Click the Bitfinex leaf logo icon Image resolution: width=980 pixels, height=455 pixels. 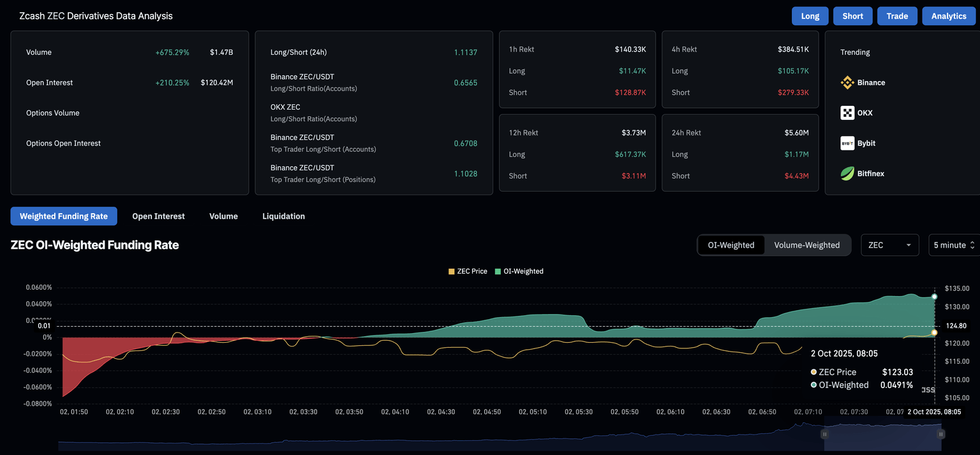pos(847,173)
